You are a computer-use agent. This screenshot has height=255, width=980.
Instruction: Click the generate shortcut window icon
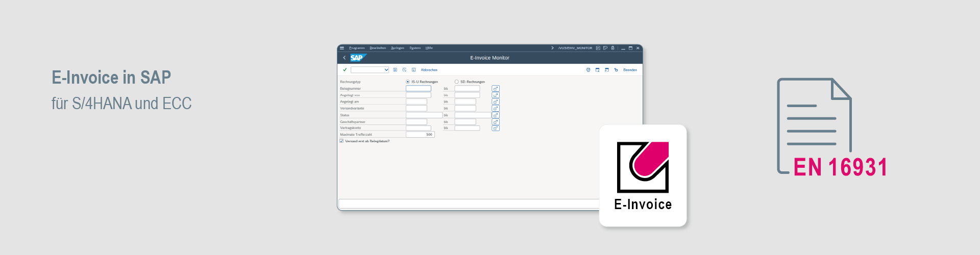(607, 70)
